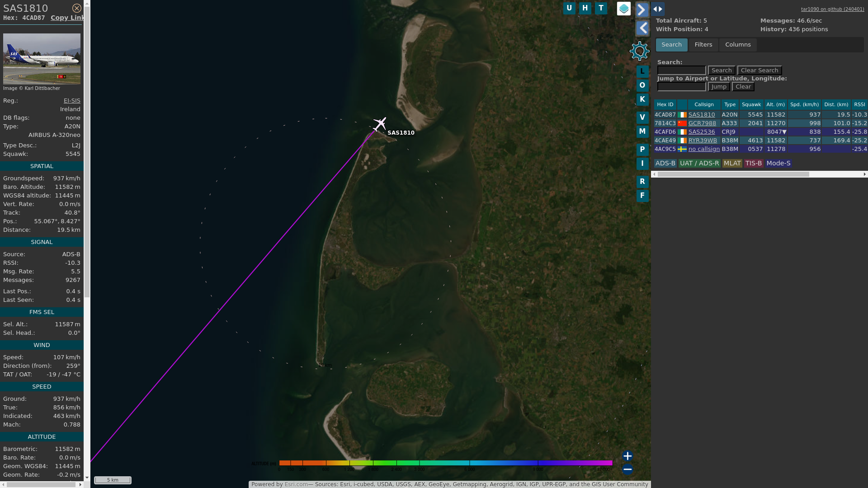Click the Jump button
Image resolution: width=868 pixels, height=488 pixels.
tap(719, 87)
